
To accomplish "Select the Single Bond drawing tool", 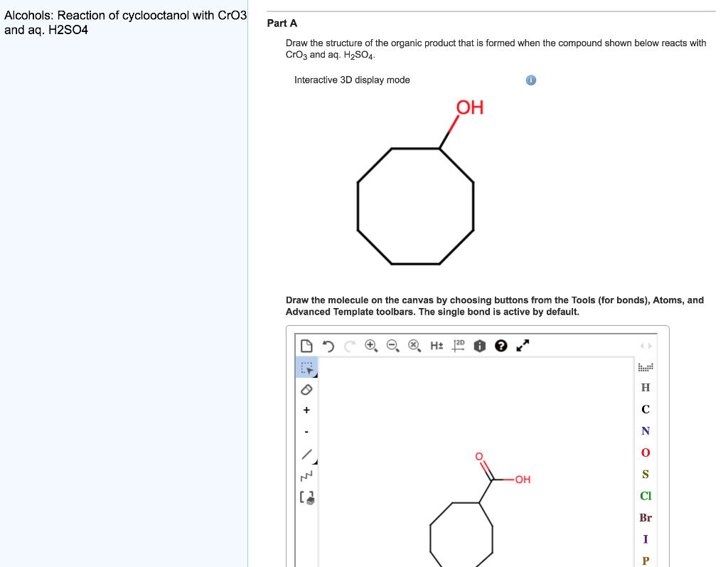I will [x=306, y=453].
